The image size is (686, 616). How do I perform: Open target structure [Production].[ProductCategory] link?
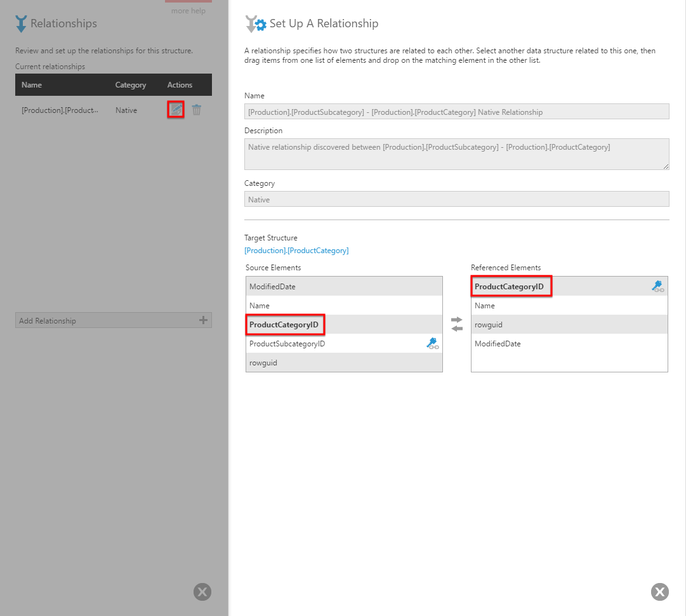pos(296,250)
